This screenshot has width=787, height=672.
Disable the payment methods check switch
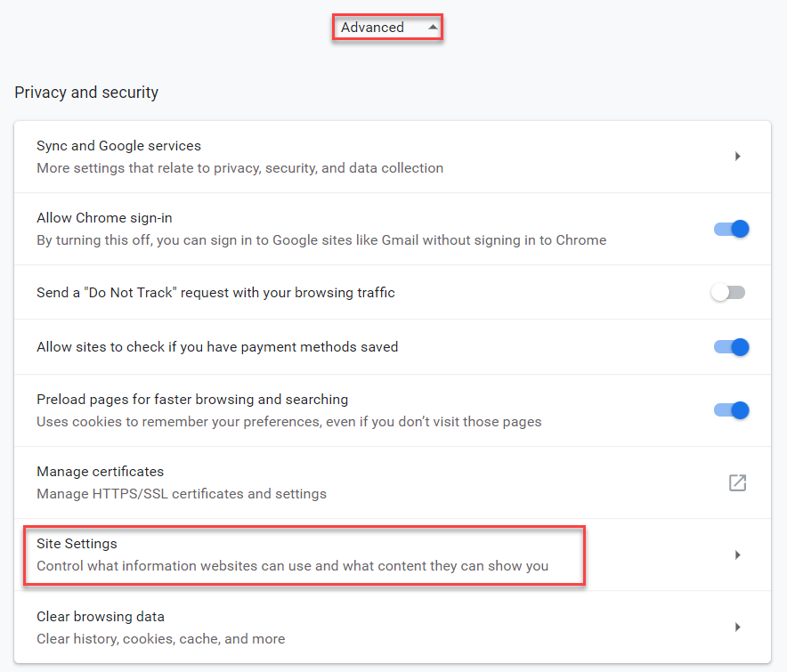click(731, 347)
